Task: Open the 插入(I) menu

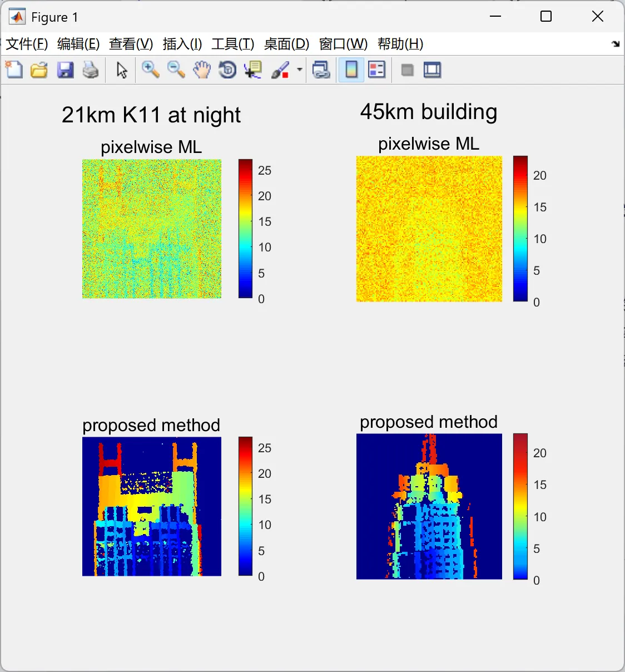Action: (x=182, y=44)
